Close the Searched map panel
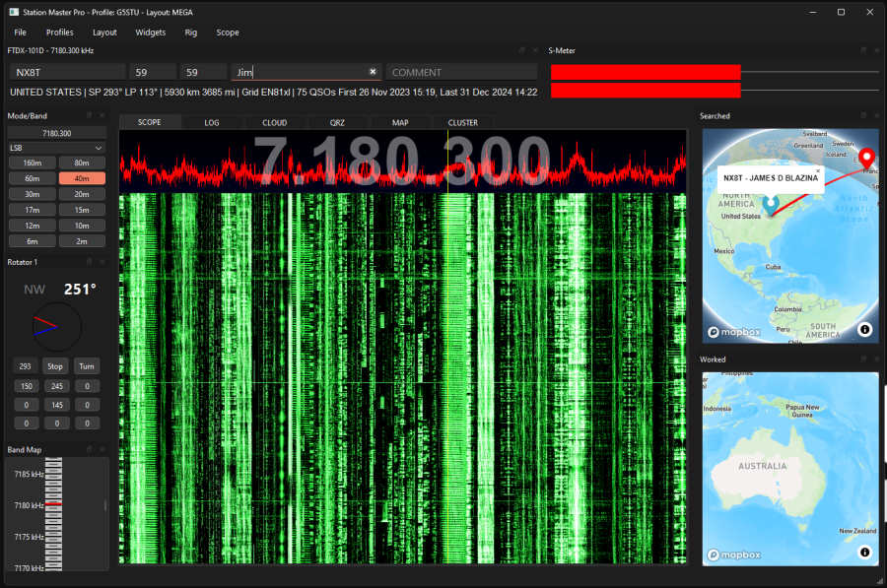The height and width of the screenshot is (588, 887). [877, 115]
